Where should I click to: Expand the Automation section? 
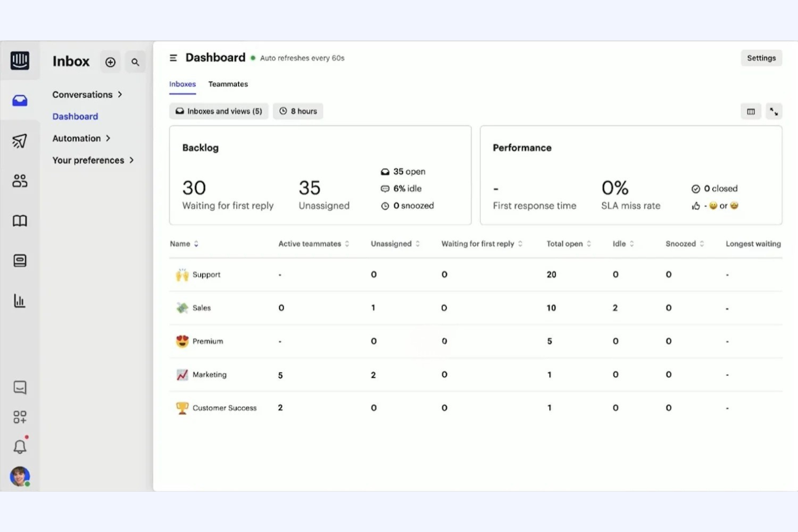81,138
